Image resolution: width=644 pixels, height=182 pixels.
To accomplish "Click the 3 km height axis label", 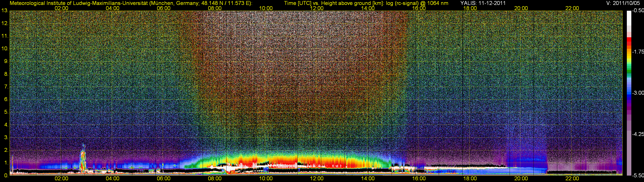I will [6, 137].
